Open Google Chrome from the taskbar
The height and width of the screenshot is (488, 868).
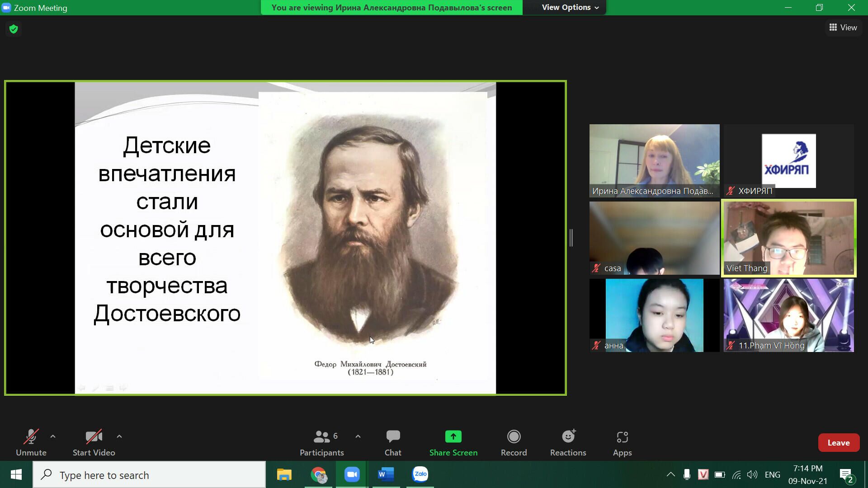[318, 474]
